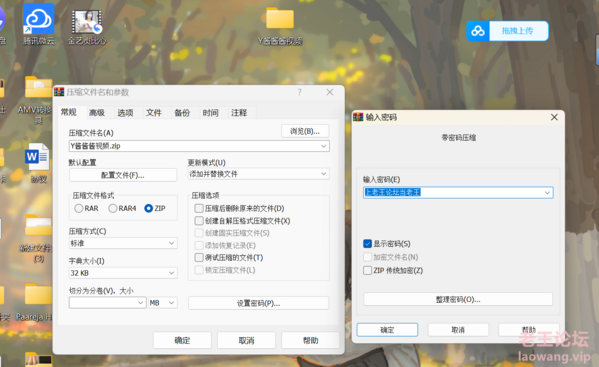
Task: Click 取消 in 压缩文件名和参数 dialog
Action: [246, 340]
